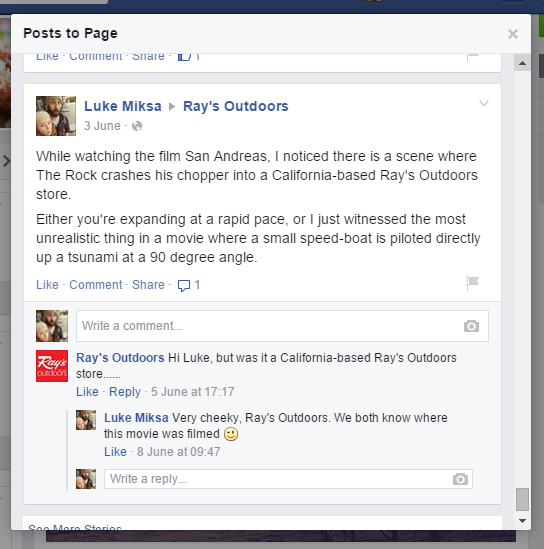
Task: Open Luke Miksa name in reply
Action: point(136,418)
